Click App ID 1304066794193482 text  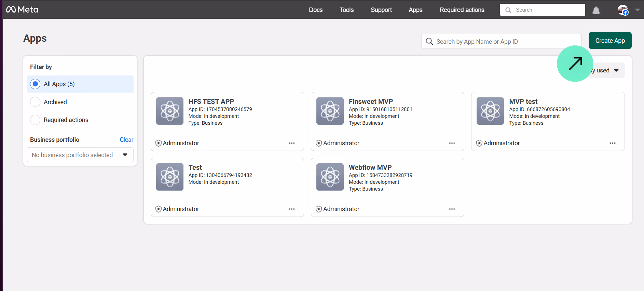(220, 175)
